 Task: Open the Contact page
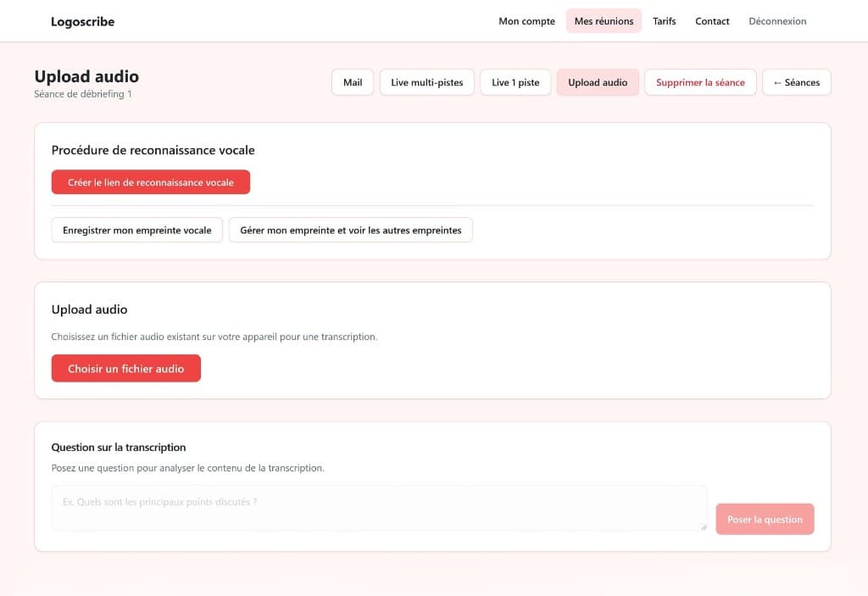711,20
